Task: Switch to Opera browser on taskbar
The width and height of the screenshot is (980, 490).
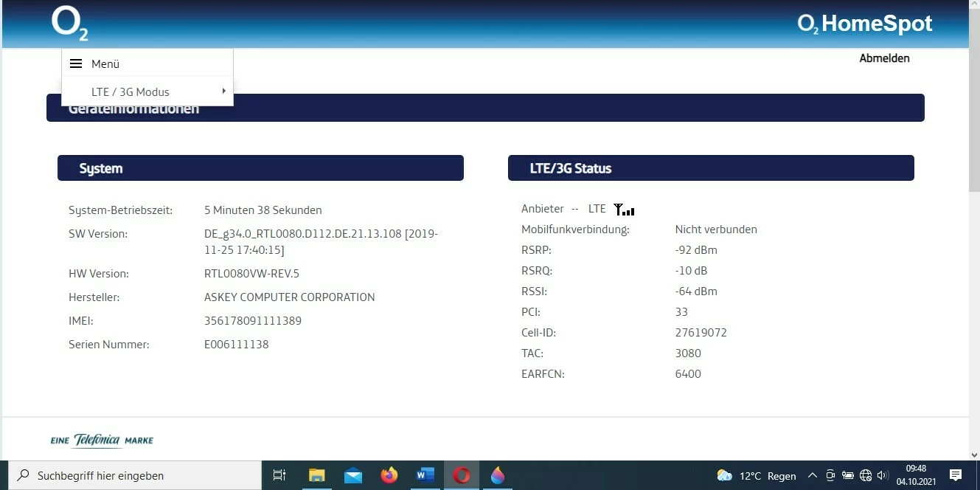Action: (462, 475)
